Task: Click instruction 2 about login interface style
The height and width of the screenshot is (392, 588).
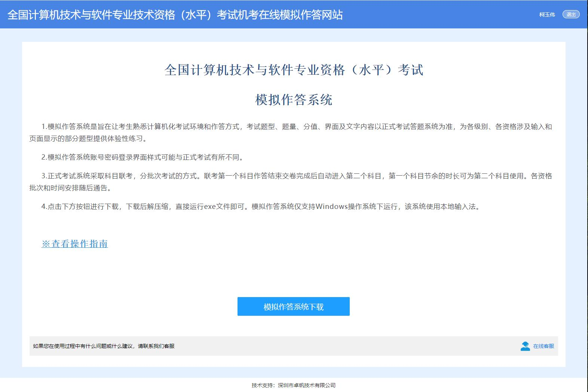Action: pos(143,157)
